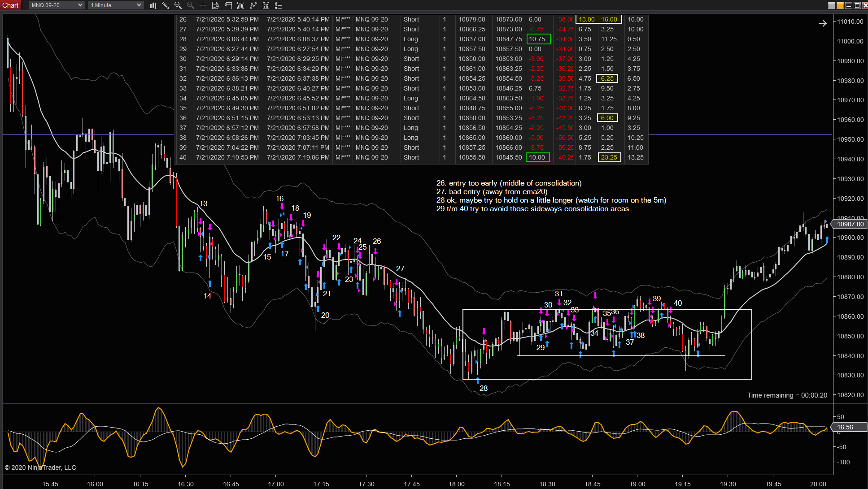This screenshot has height=489, width=868.
Task: Expand the MNQ 09-20 instrument dropdown
Action: click(57, 5)
